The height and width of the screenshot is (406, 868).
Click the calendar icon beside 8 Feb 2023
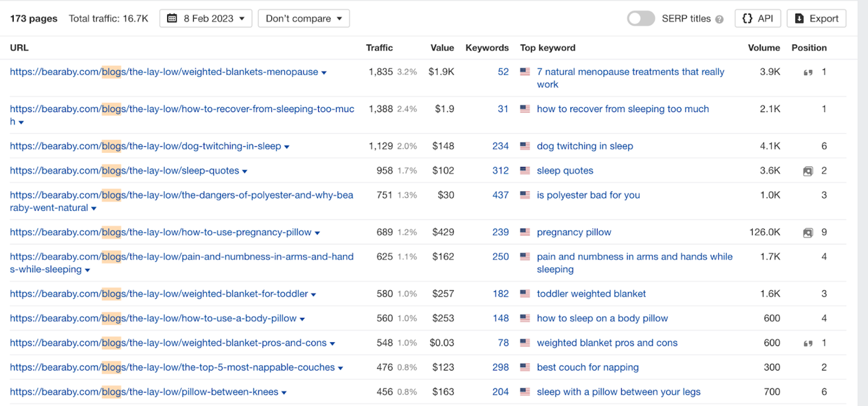pyautogui.click(x=172, y=18)
